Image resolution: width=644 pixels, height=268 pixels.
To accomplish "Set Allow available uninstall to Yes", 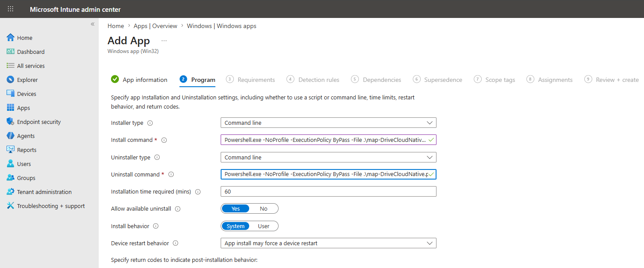I will (236, 208).
